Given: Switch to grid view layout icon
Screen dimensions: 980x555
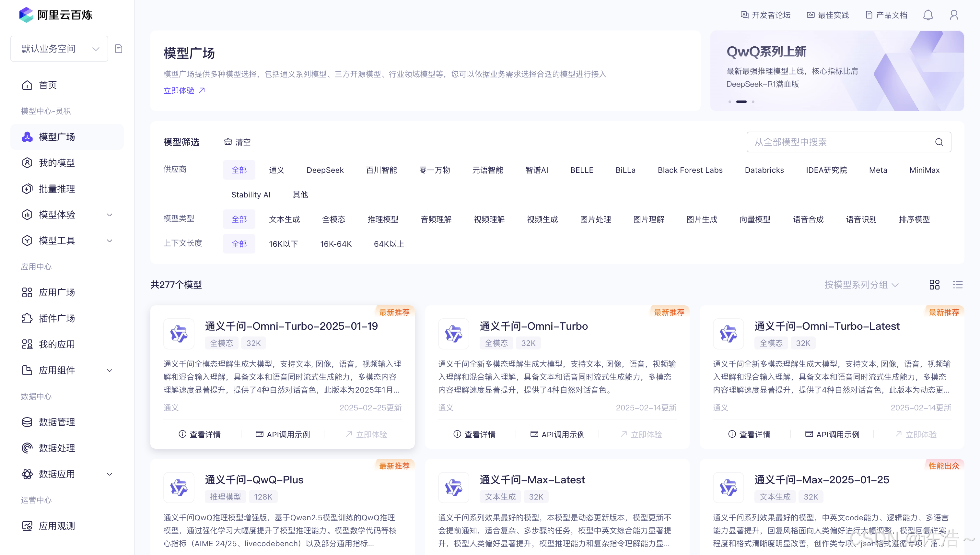Looking at the screenshot, I should pos(934,285).
